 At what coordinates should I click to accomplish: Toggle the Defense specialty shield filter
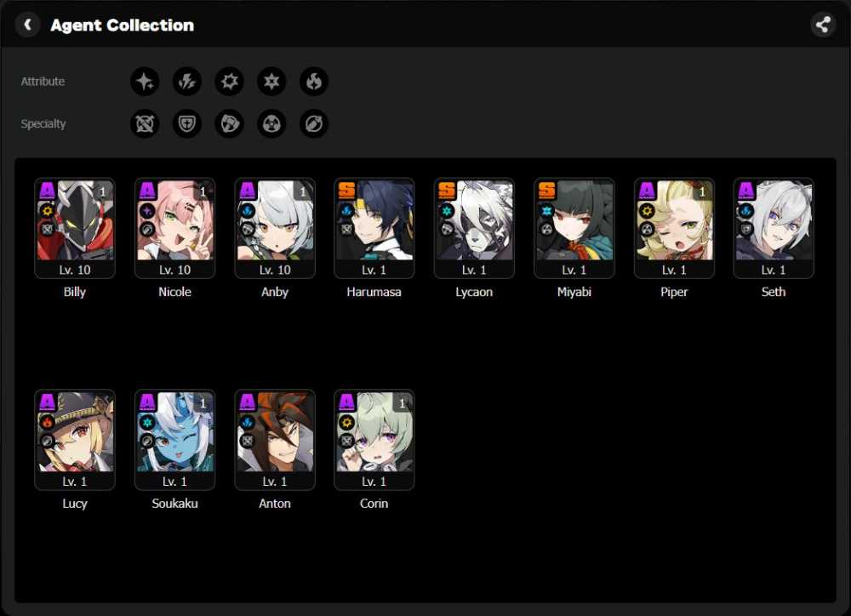point(187,123)
